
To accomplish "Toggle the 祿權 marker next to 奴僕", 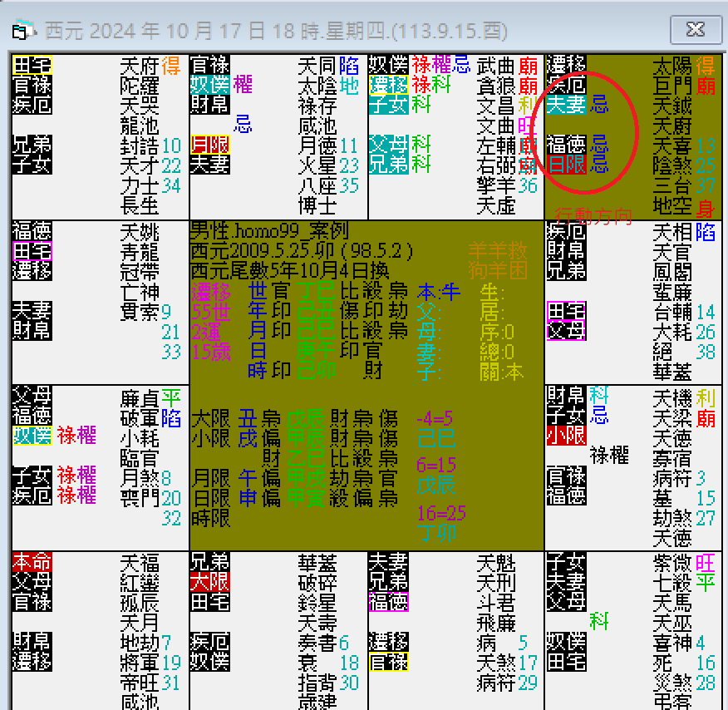I will [x=76, y=436].
